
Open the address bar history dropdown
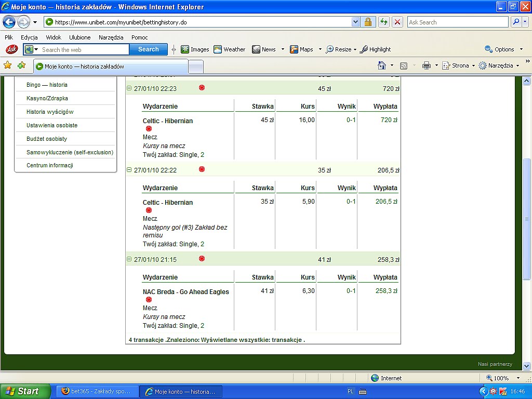[x=355, y=22]
